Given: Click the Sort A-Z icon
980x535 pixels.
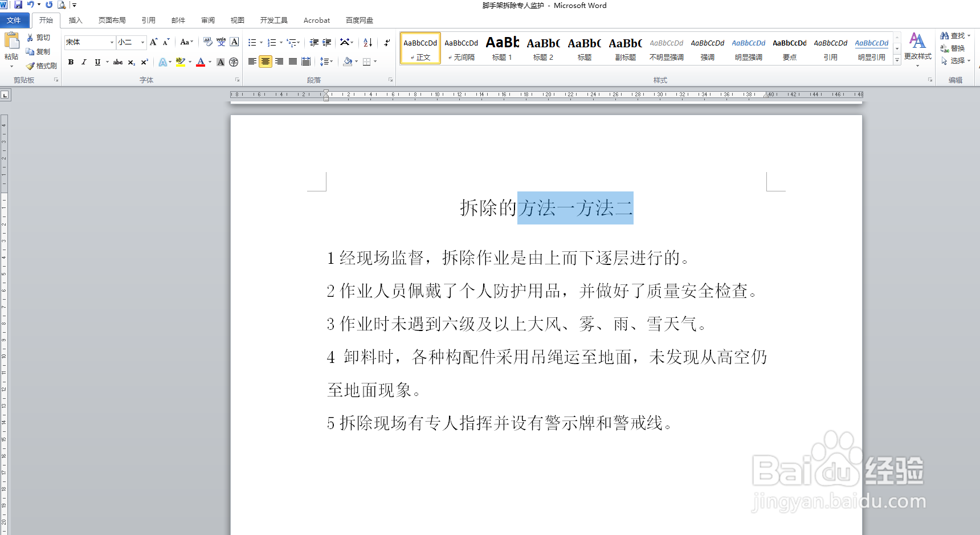Looking at the screenshot, I should 368,42.
